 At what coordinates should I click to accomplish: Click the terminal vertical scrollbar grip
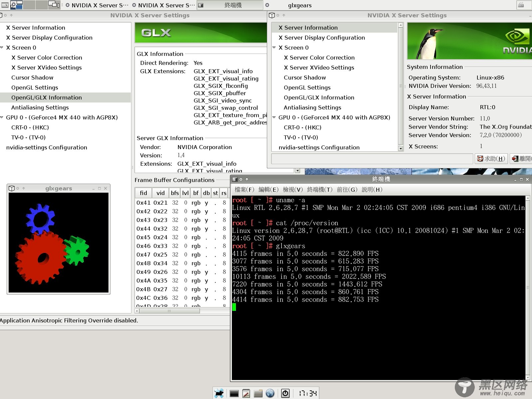click(x=528, y=288)
